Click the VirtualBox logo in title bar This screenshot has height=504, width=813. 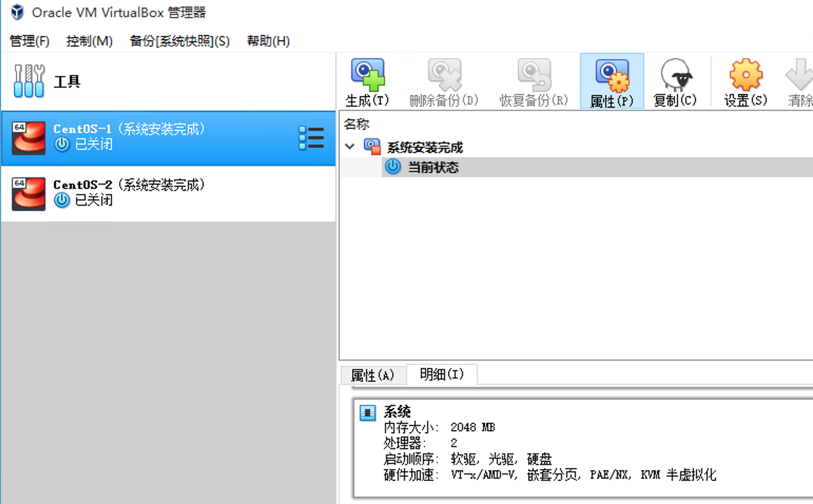17,12
